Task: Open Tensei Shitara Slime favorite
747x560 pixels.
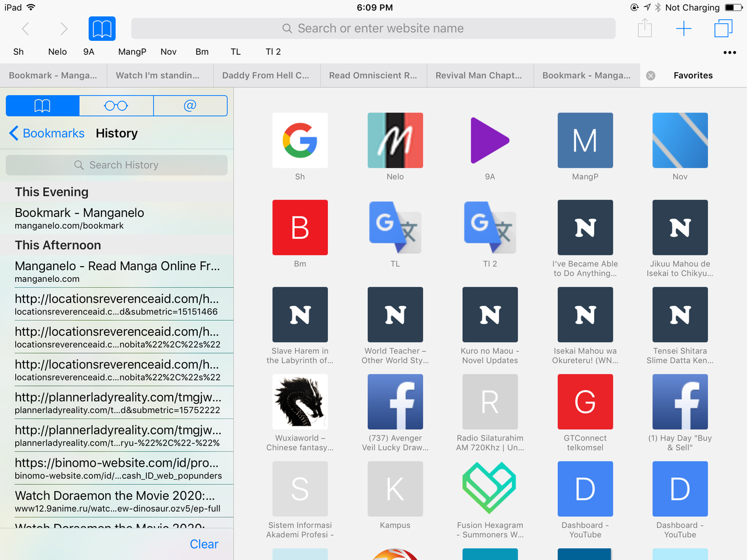Action: 680,314
